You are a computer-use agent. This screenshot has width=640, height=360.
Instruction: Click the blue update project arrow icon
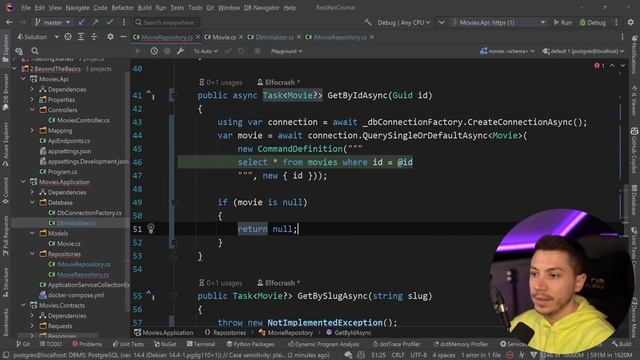(82, 22)
